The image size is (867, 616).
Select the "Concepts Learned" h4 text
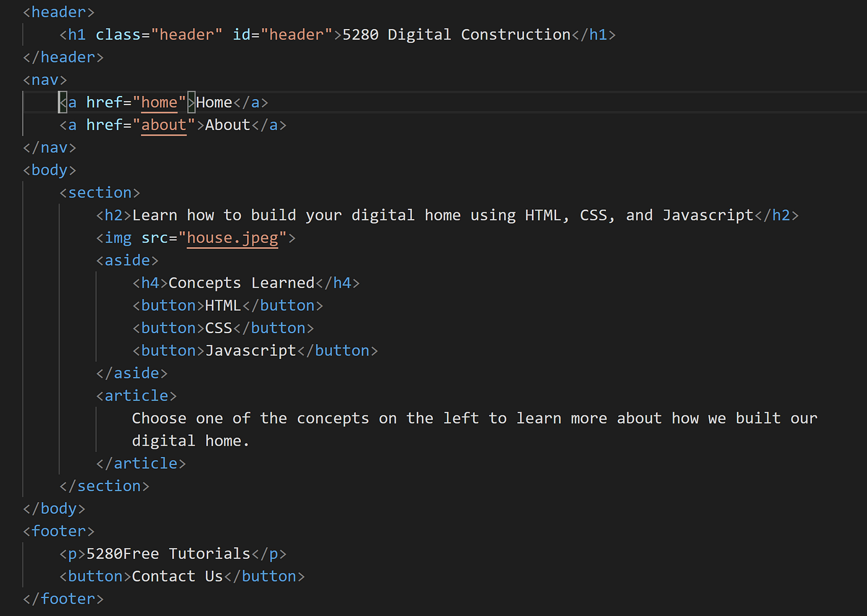(x=241, y=282)
